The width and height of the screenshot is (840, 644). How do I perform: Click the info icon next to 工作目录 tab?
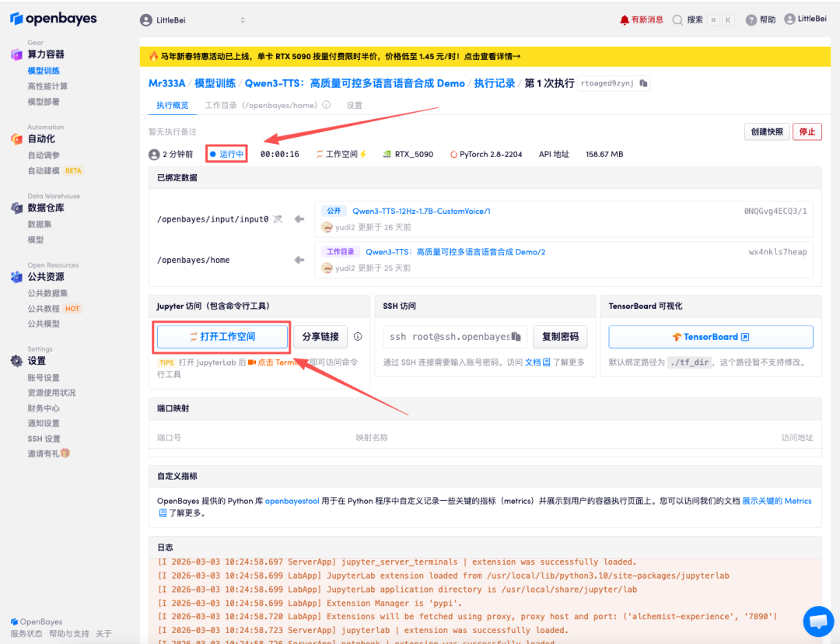pyautogui.click(x=326, y=105)
